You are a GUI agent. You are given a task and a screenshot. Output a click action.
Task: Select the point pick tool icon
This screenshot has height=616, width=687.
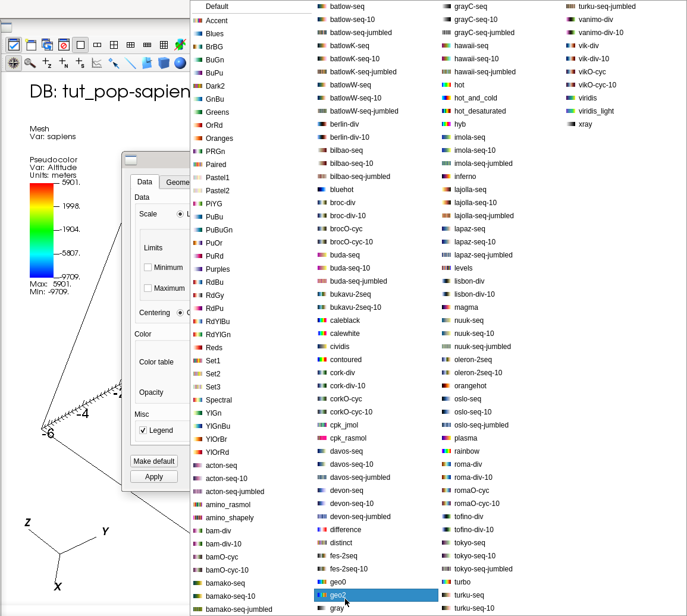pos(114,63)
